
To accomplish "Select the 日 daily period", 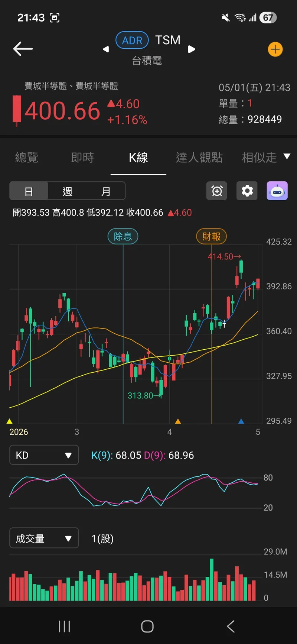I will (29, 191).
